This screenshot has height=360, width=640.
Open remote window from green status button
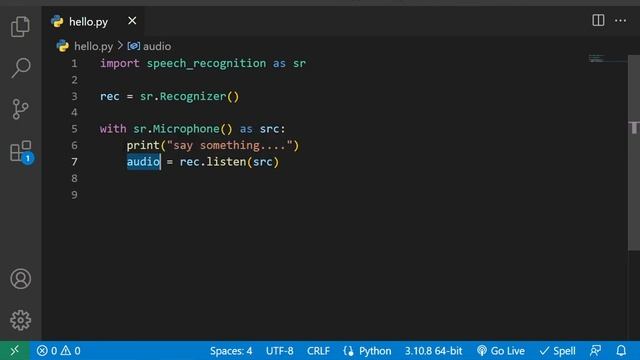(15, 351)
